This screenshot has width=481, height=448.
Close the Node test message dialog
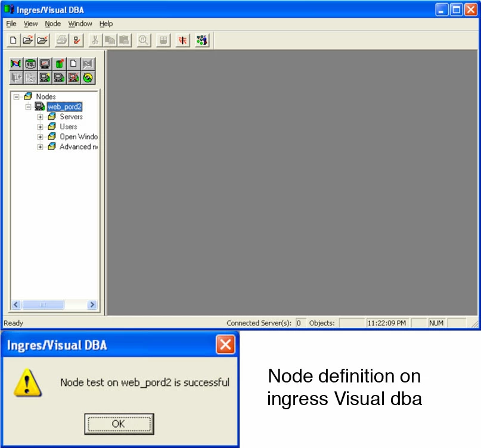click(x=225, y=345)
